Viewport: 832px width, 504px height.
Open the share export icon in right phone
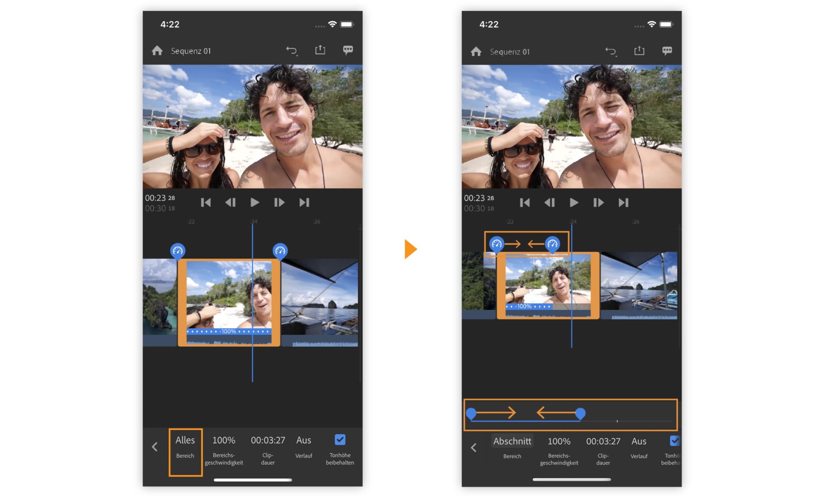coord(639,51)
